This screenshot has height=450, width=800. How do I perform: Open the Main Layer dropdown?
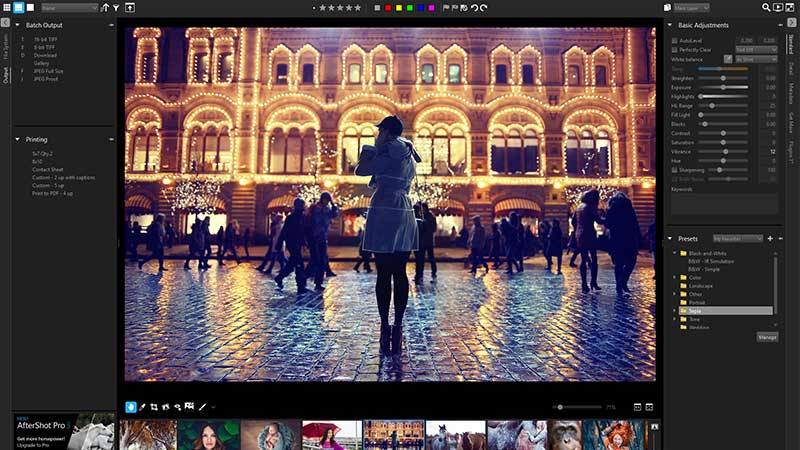691,8
